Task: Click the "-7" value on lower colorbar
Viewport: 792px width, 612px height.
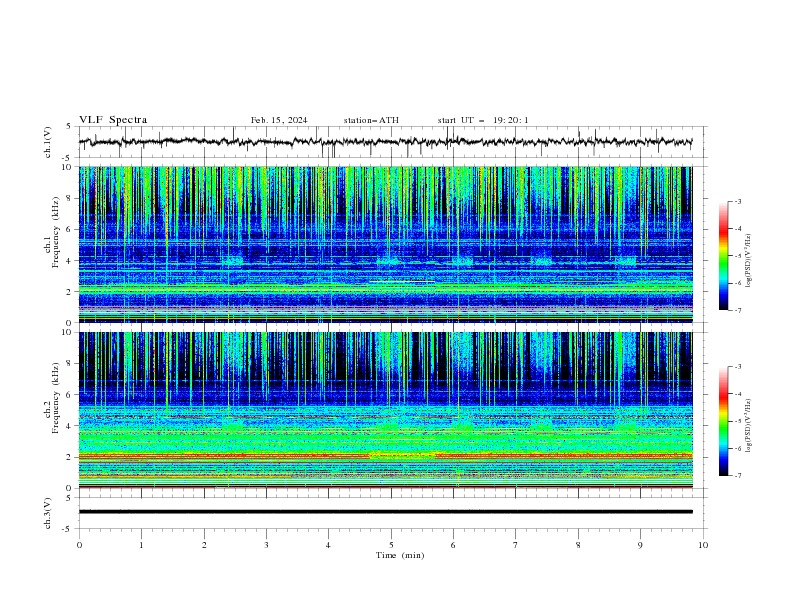Action: pos(737,475)
